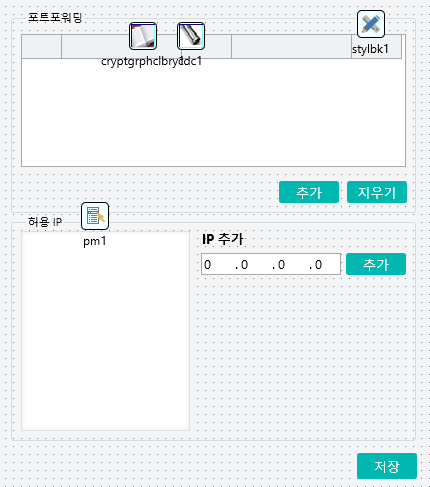The height and width of the screenshot is (487, 430).
Task: Click 추가 button next to IP field
Action: coord(376,264)
